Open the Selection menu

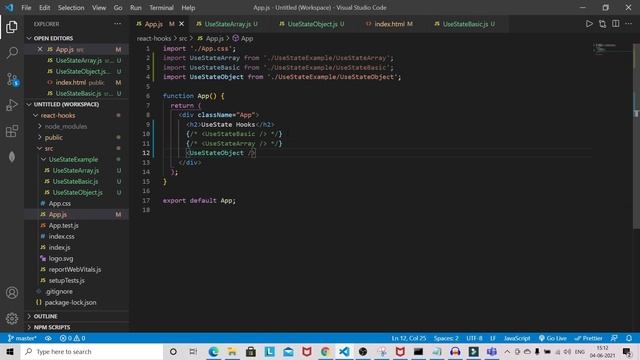[x=71, y=8]
